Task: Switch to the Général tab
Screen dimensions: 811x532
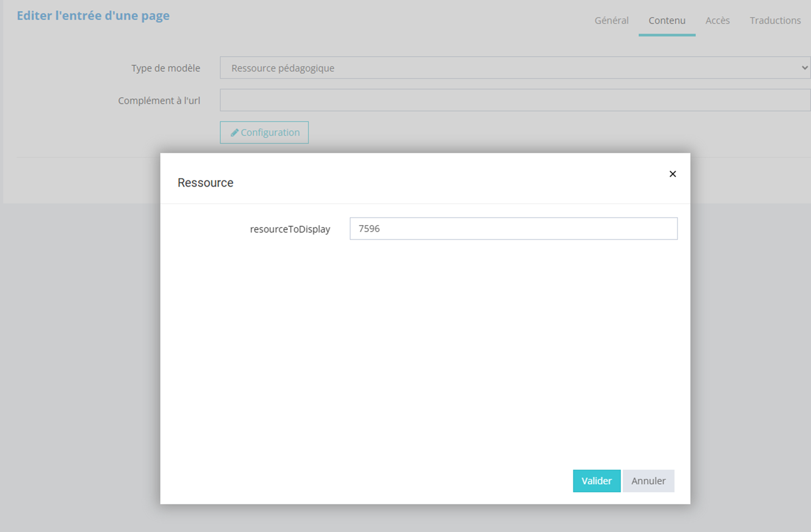Action: 611,20
